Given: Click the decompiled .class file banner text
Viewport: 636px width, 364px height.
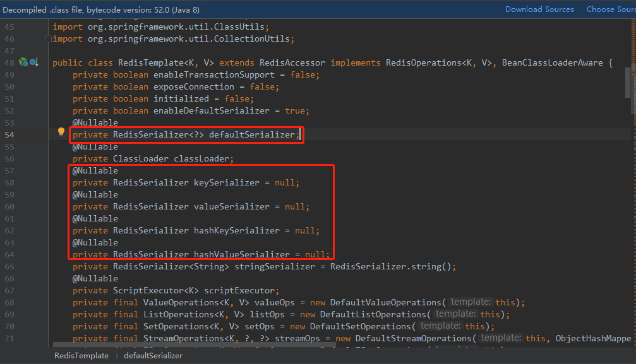Looking at the screenshot, I should pyautogui.click(x=101, y=9).
